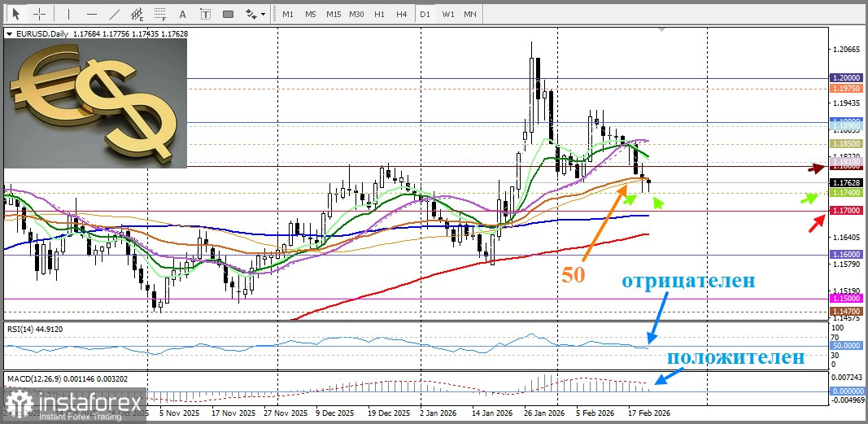Click the 17 Feb 2026 date label
Image resolution: width=868 pixels, height=424 pixels.
click(x=648, y=413)
